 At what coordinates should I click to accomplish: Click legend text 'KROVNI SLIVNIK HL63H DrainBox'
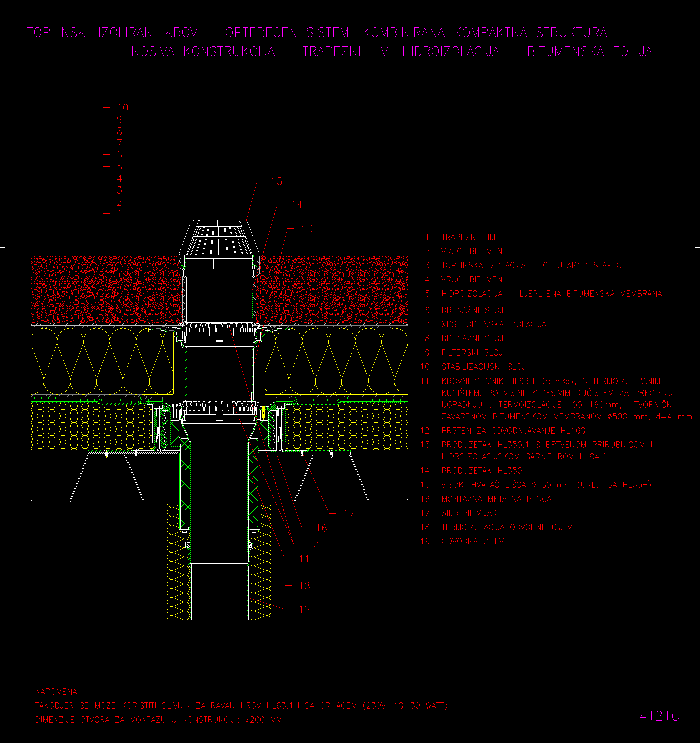pos(508,381)
